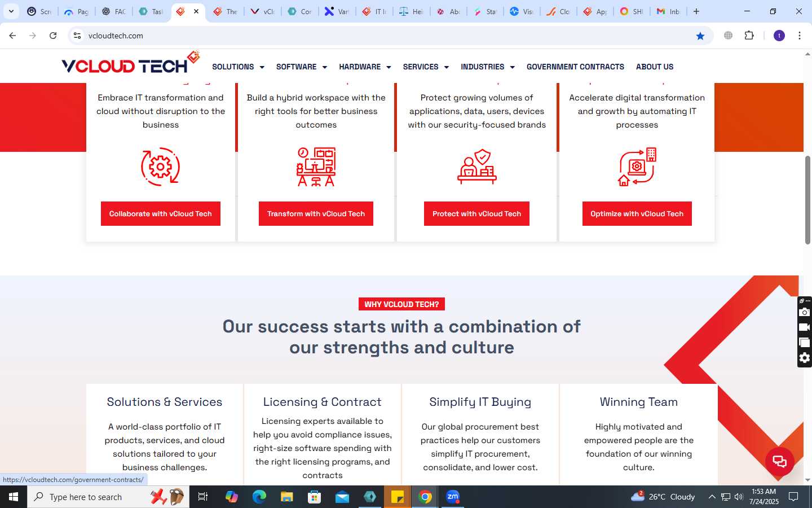Open the ABOUT US menu link
Viewport: 812px width, 508px height.
click(x=655, y=67)
